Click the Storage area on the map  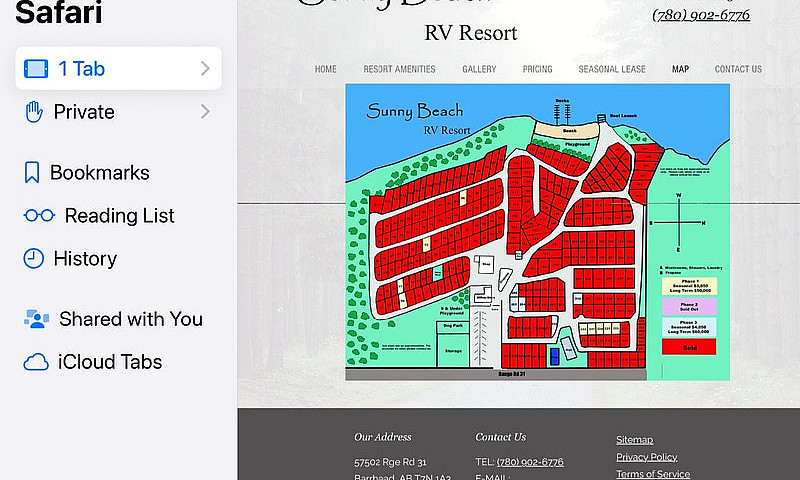click(x=453, y=351)
